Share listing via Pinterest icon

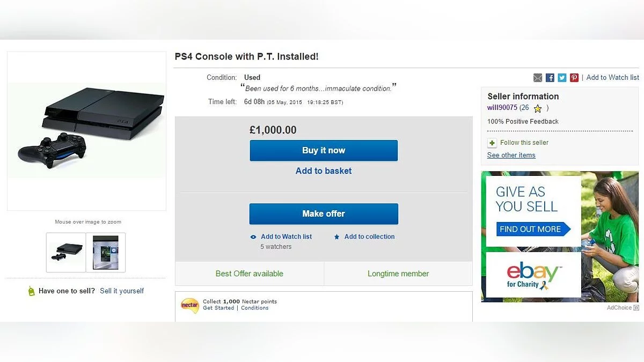pyautogui.click(x=574, y=78)
